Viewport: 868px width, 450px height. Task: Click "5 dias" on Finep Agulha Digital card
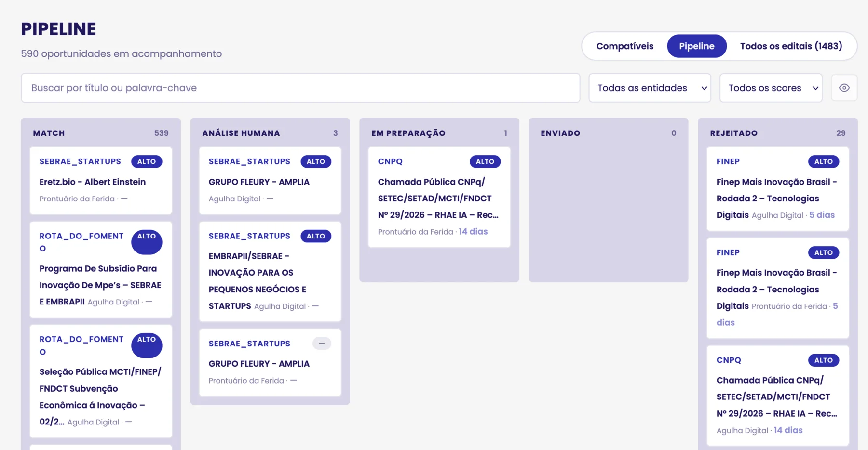pos(822,215)
